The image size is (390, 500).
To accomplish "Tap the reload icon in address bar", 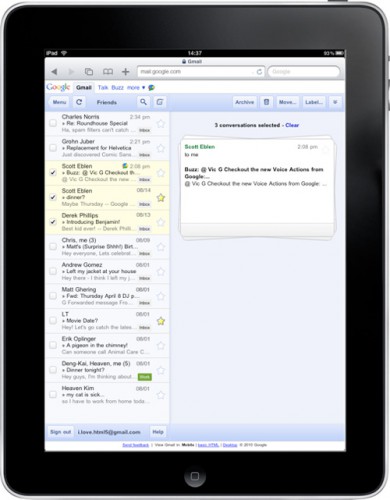I will [x=259, y=72].
